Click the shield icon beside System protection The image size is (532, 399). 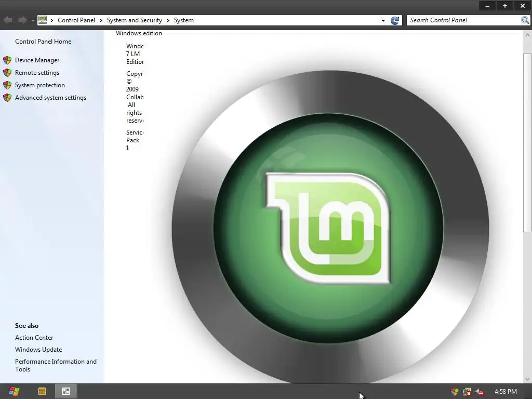click(7, 85)
